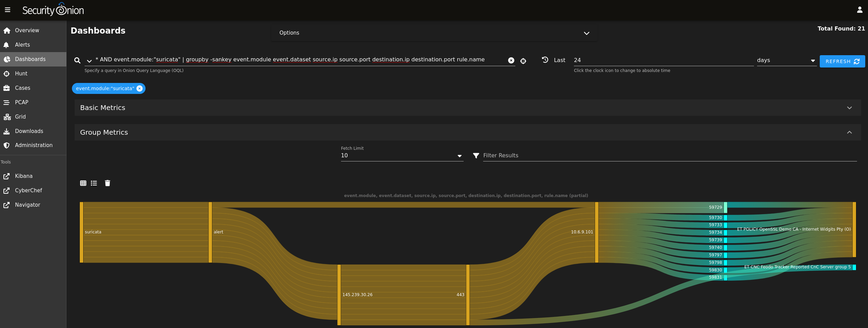Click the Alerts bell icon
Image resolution: width=868 pixels, height=328 pixels.
point(6,45)
